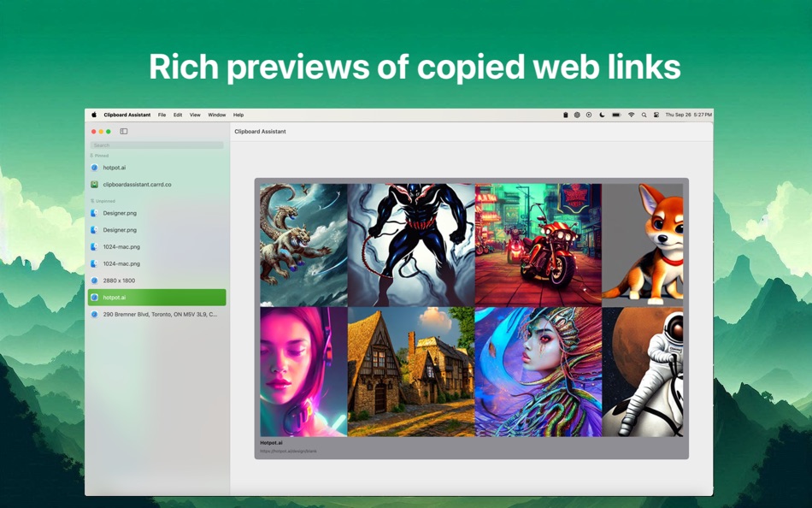Click the Unpinned section header
Viewport: 812px width, 508px height.
[x=103, y=201]
